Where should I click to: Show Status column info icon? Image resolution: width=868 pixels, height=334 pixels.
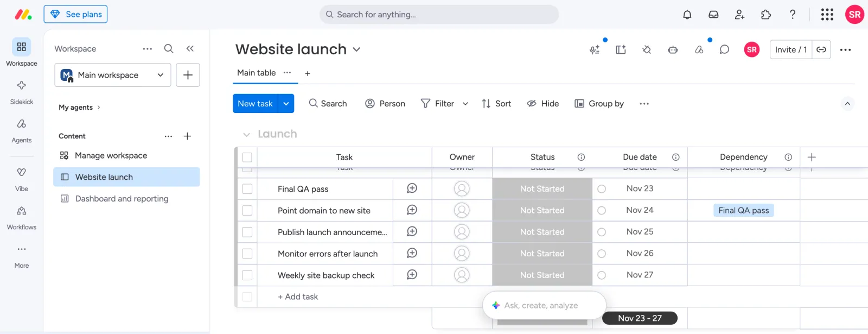[581, 157]
